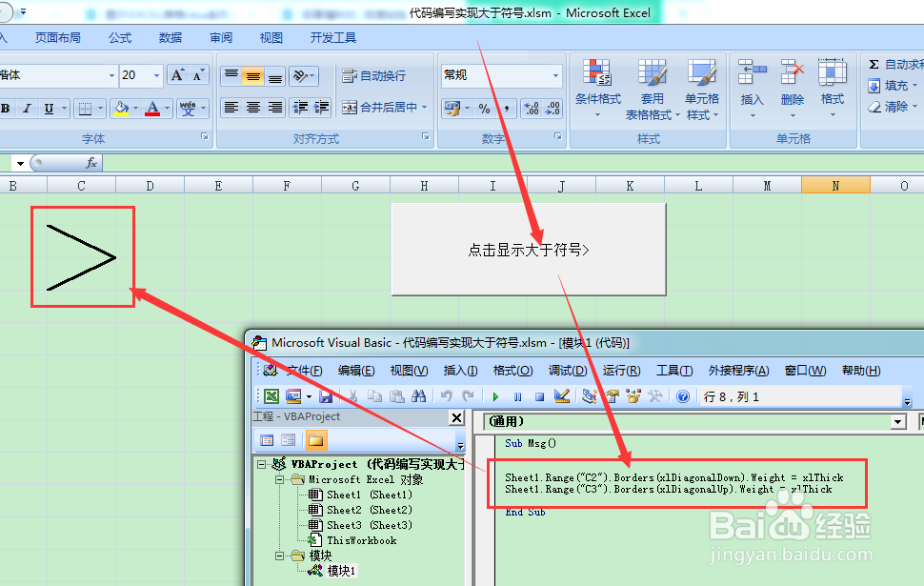Click the VBA reset stop icon
The height and width of the screenshot is (586, 924).
[539, 396]
